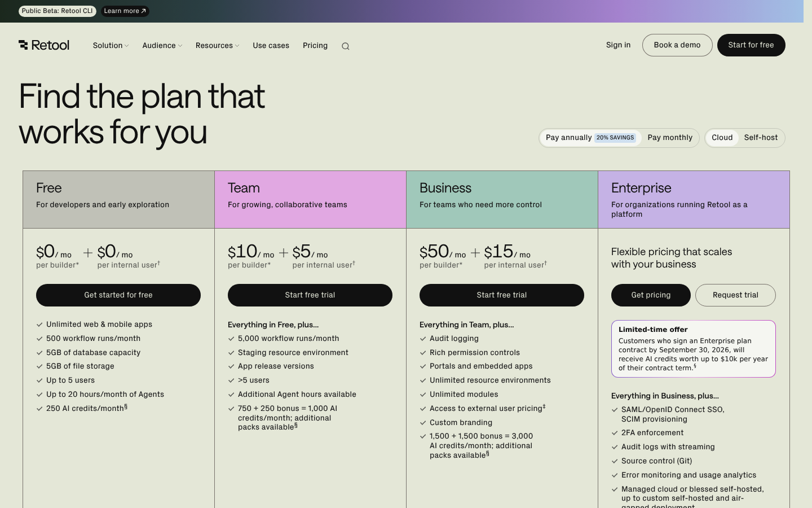812x508 pixels.
Task: Open the Use cases page
Action: click(271, 45)
